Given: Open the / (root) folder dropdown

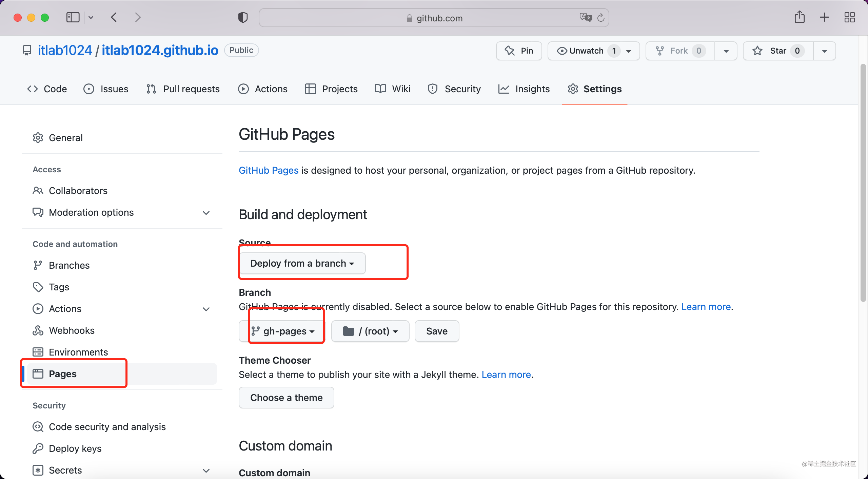Looking at the screenshot, I should pos(370,331).
